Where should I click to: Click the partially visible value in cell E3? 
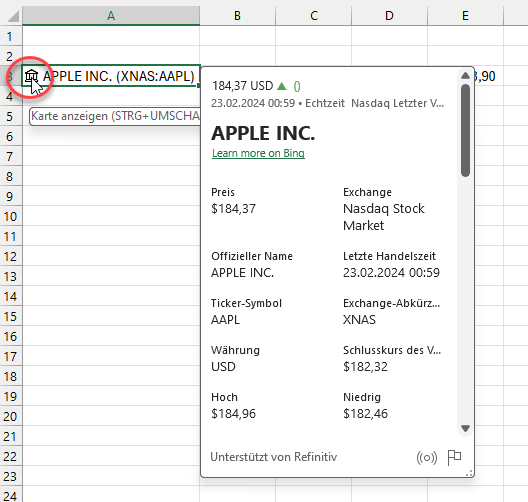pos(485,76)
